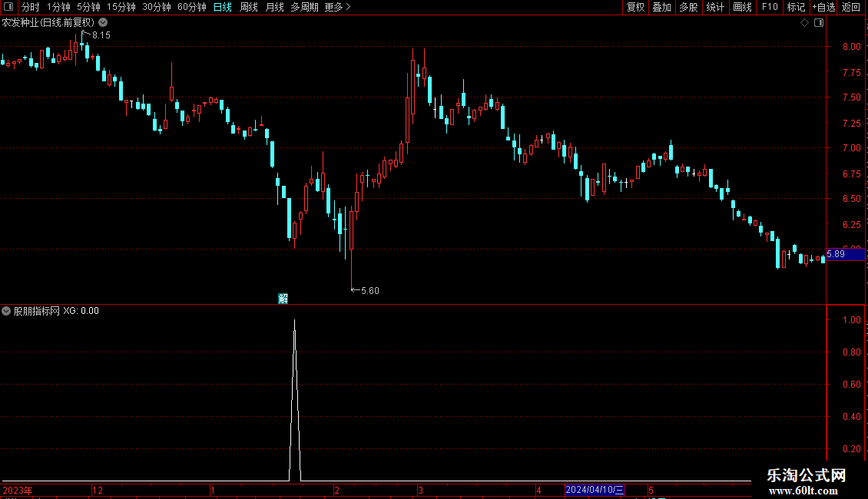868x499 pixels.
Task: Click month 2 on time axis
Action: click(x=336, y=490)
